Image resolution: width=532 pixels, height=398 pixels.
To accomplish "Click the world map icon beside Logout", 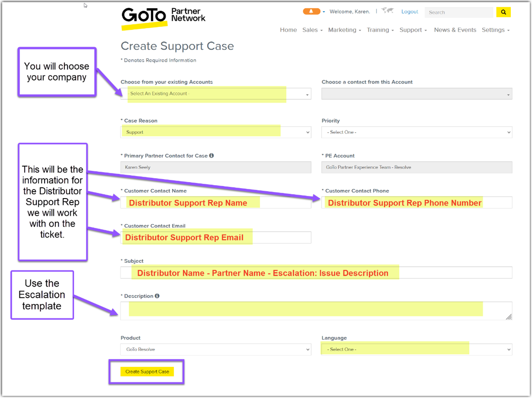I will pyautogui.click(x=387, y=11).
